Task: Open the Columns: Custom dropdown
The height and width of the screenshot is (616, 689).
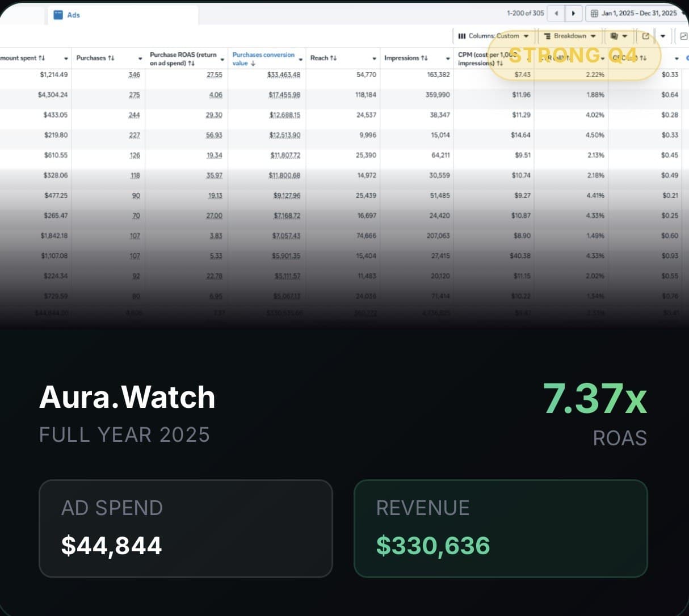Action: pyautogui.click(x=493, y=36)
